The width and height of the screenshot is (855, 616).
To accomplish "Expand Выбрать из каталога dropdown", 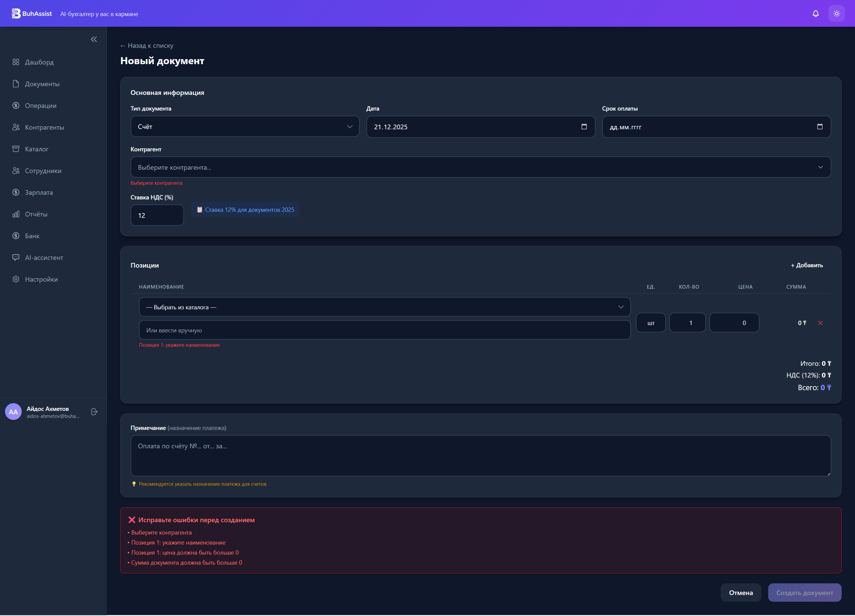I will point(384,307).
